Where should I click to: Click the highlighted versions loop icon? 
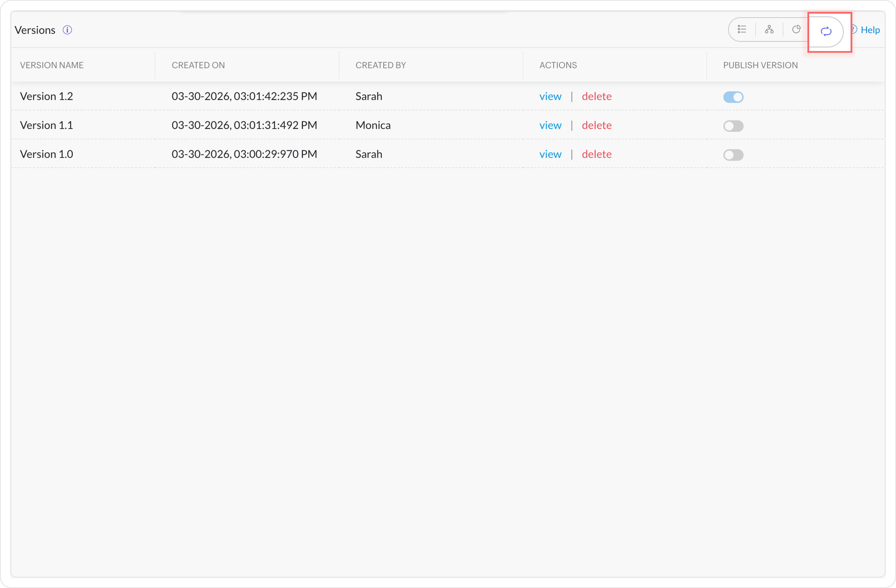coord(826,31)
